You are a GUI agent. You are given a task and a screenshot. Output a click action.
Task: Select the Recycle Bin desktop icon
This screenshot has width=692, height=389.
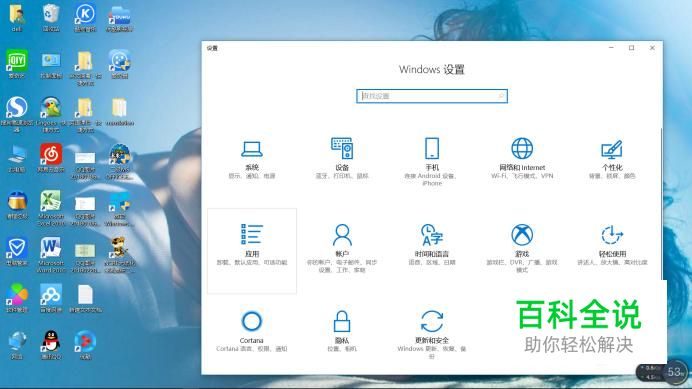point(51,18)
